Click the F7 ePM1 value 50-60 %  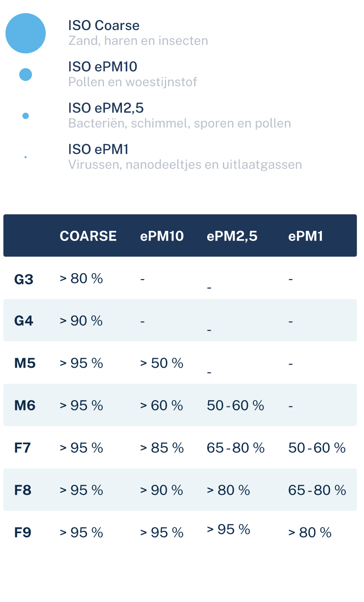317,448
